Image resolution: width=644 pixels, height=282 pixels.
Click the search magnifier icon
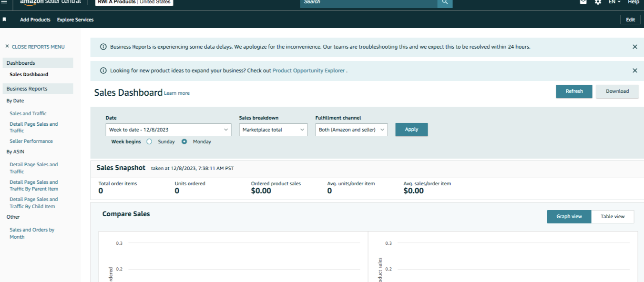[x=445, y=2]
